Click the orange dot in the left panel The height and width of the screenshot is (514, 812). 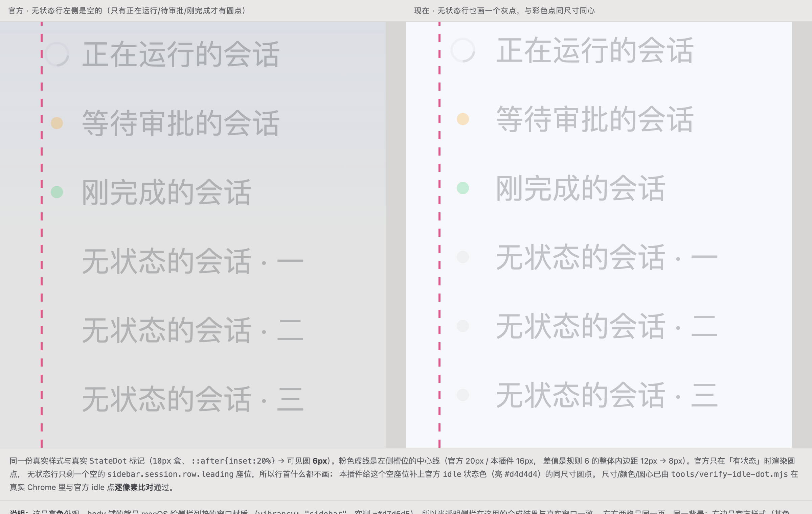[x=57, y=123]
